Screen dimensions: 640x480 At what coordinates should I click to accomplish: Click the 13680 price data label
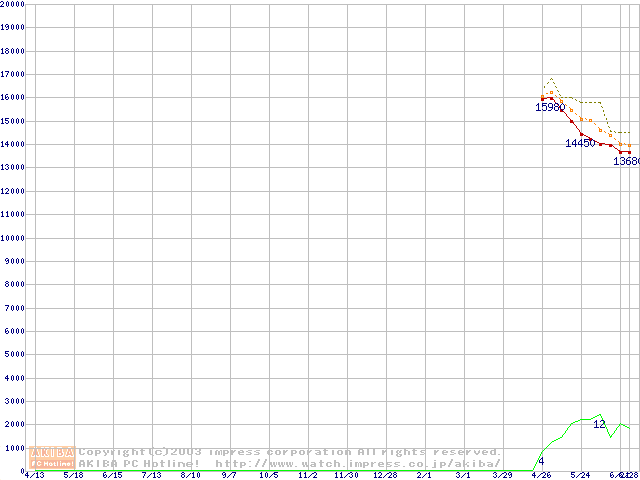626,161
